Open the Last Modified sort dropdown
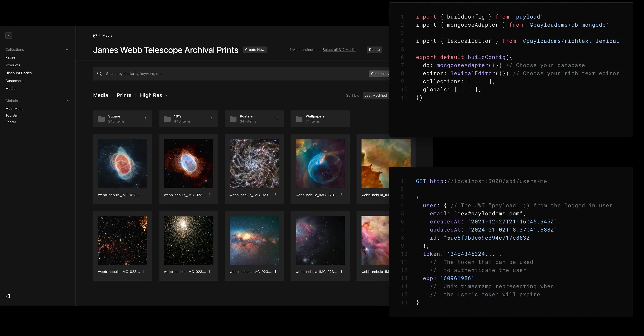The image size is (644, 336). coord(376,96)
